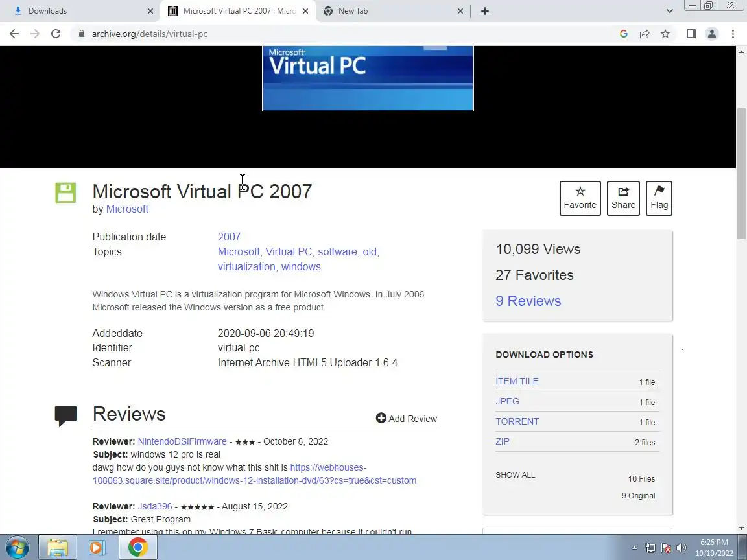Screen dimensions: 747x560
Task: Open the volume speaker icon
Action: (682, 548)
